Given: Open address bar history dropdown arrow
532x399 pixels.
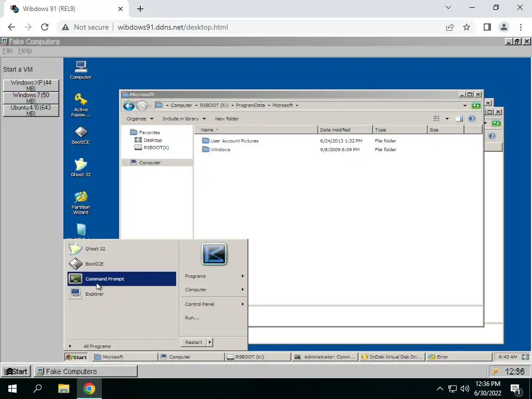Looking at the screenshot, I should [x=464, y=106].
